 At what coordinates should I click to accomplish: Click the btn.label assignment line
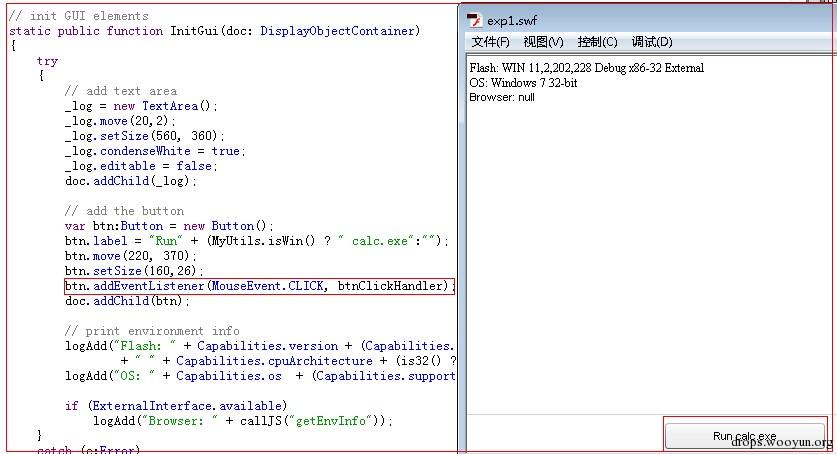tap(257, 241)
